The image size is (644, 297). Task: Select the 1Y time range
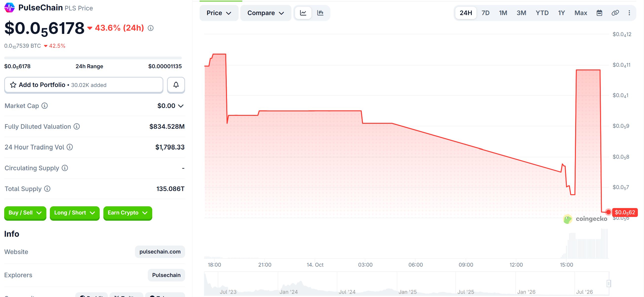(x=562, y=13)
